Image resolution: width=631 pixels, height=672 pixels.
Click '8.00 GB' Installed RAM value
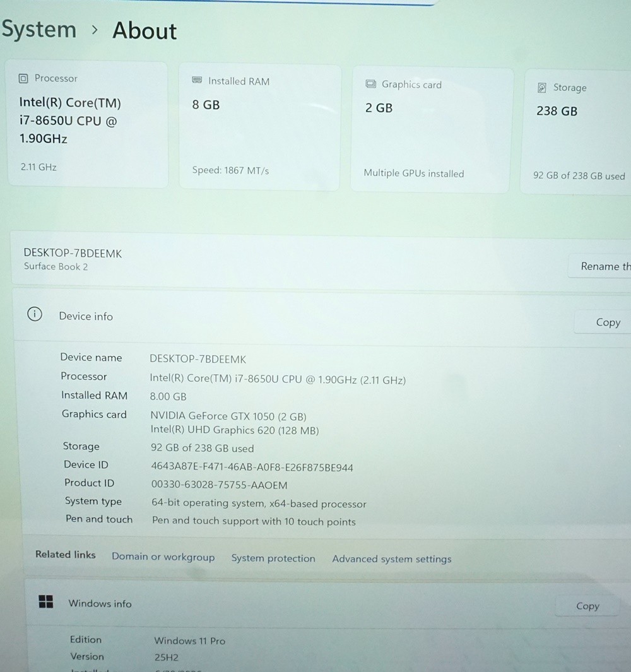click(x=168, y=396)
